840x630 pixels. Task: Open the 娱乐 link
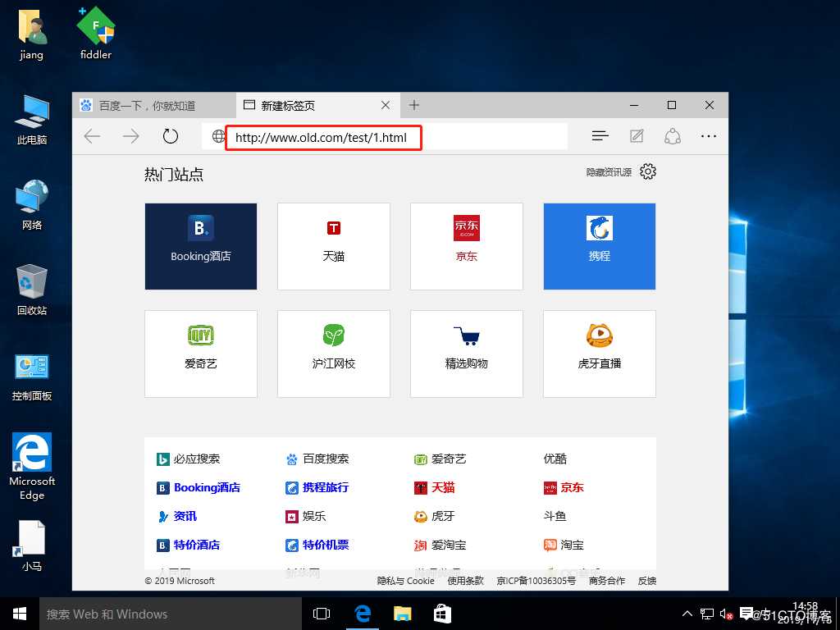click(x=305, y=517)
